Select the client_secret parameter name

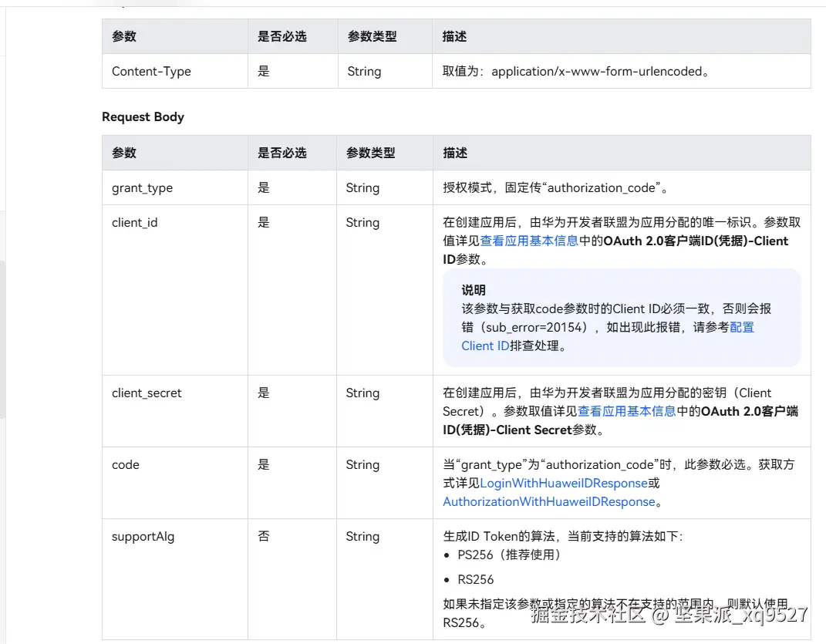click(x=147, y=393)
